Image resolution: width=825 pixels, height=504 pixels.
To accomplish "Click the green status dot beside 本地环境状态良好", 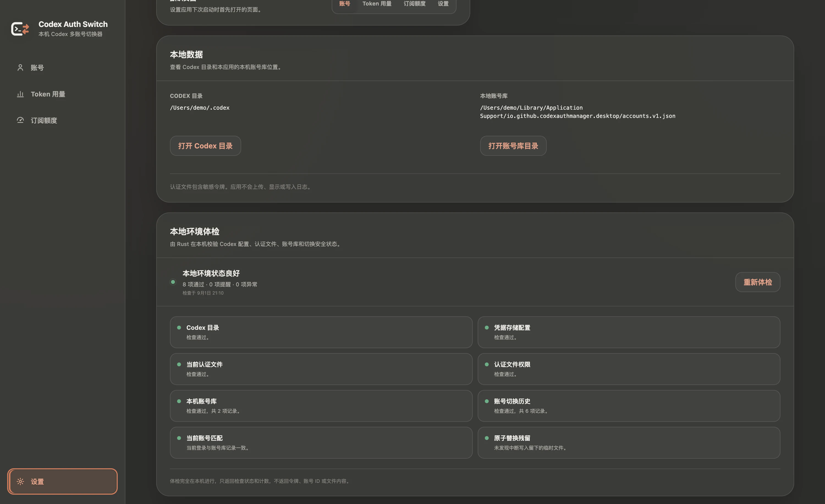I will (173, 282).
